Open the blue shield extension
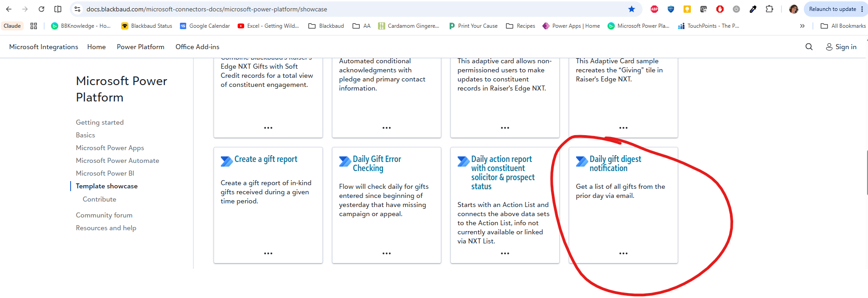868x298 pixels. (671, 9)
